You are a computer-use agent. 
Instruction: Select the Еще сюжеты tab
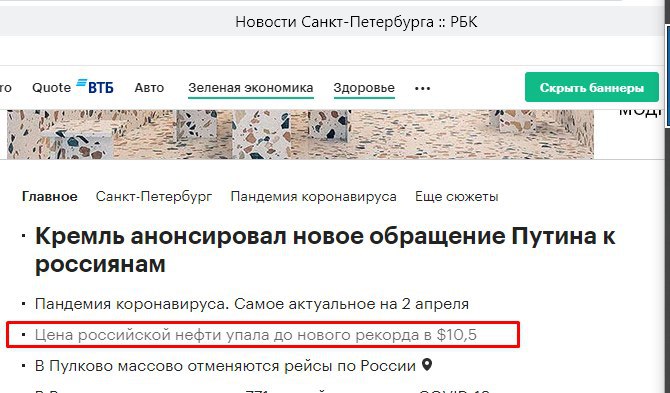pos(457,196)
